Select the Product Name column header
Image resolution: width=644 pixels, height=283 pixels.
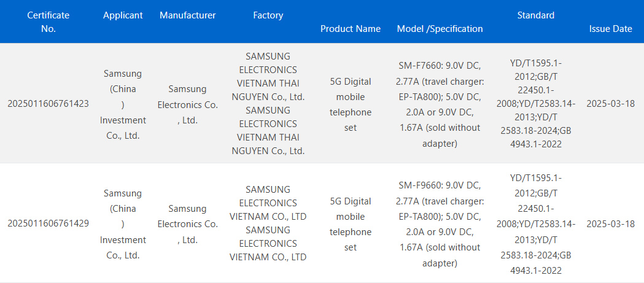tap(351, 29)
